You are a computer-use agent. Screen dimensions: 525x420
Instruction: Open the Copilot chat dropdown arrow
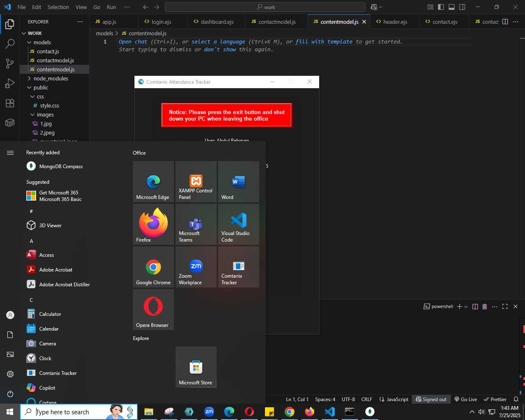[381, 7]
